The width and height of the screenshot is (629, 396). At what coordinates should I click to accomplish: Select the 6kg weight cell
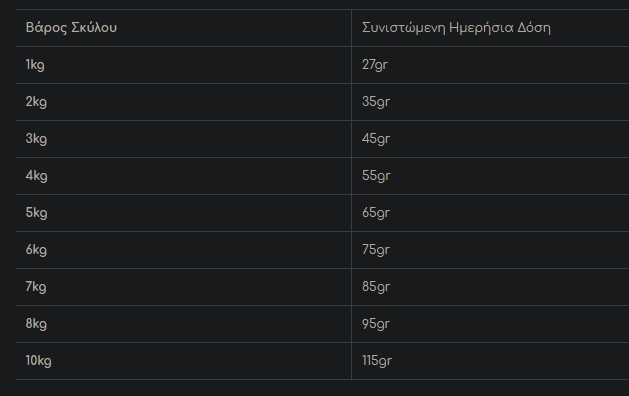coord(183,250)
